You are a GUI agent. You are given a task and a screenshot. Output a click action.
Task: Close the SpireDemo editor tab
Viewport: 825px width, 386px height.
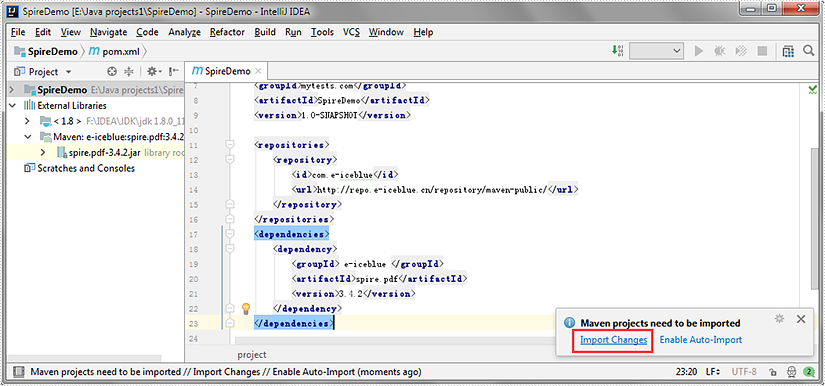tap(258, 71)
